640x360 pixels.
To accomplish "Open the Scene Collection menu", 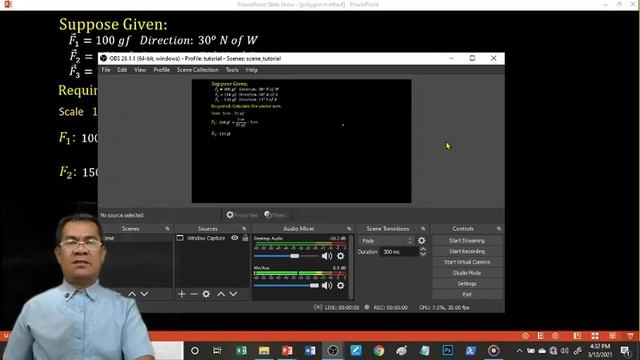I will [x=198, y=70].
